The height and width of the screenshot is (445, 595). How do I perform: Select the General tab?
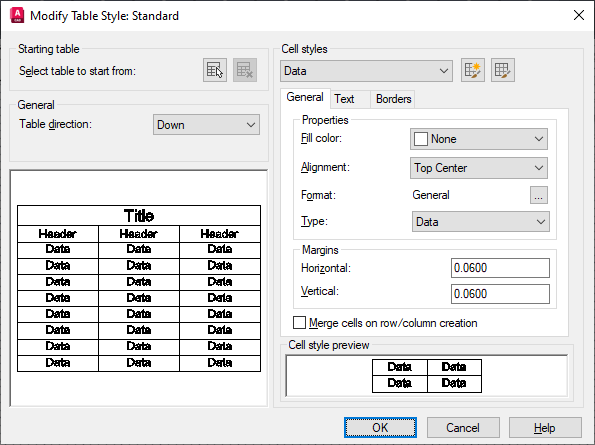point(305,97)
